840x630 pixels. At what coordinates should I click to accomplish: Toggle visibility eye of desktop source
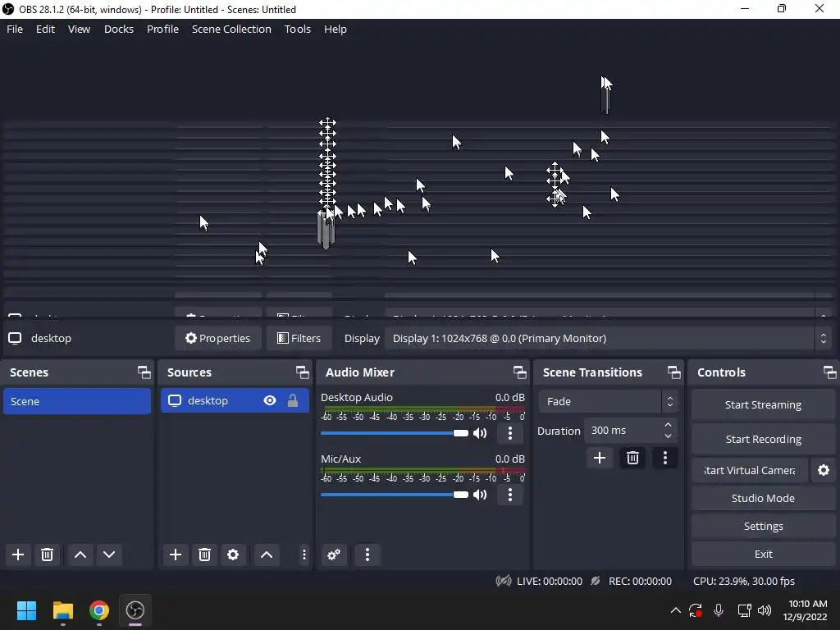point(269,400)
